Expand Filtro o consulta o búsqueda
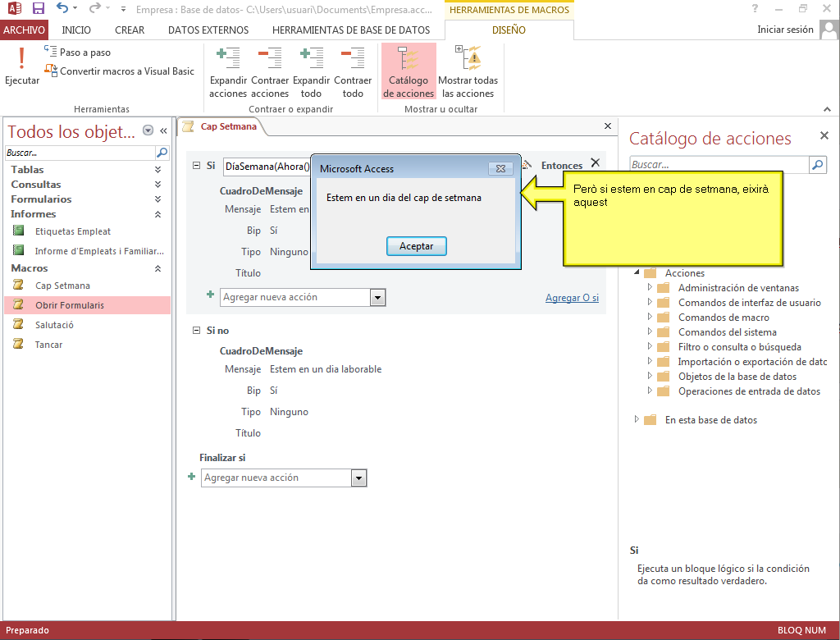The image size is (840, 640). [650, 346]
